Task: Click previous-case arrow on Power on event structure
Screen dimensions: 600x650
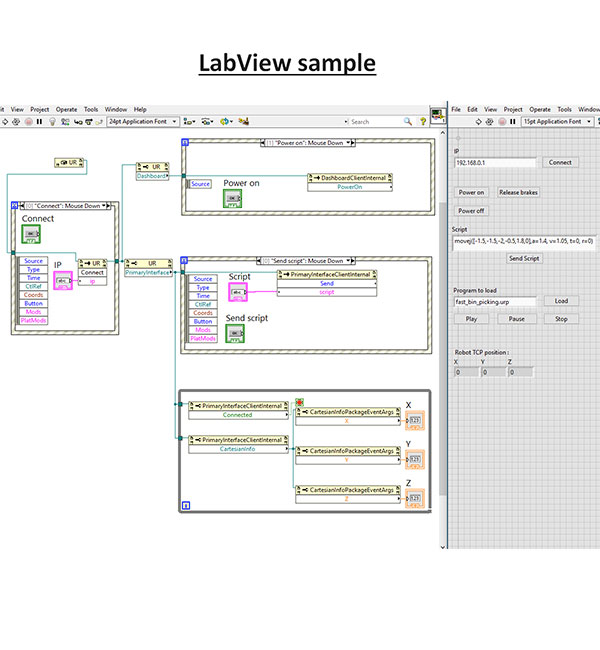Action: click(263, 143)
